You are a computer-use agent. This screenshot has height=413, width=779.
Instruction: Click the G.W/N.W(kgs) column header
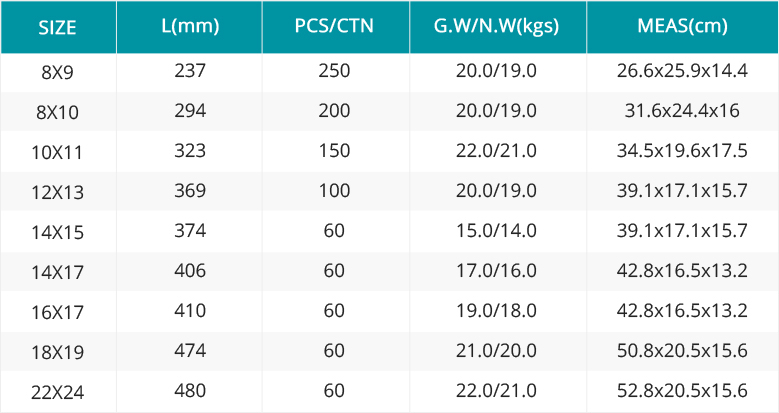(x=496, y=26)
